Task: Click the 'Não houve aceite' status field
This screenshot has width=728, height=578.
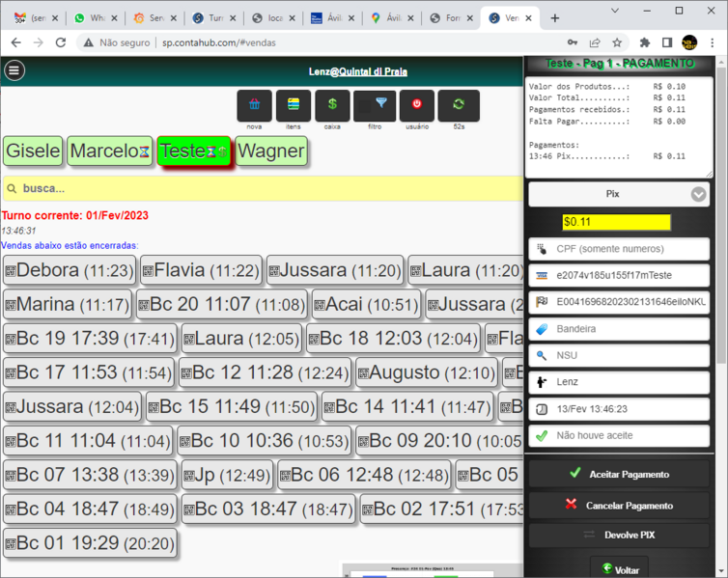Action: coord(619,435)
